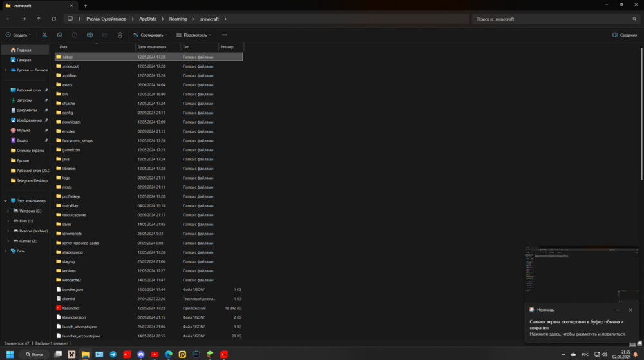This screenshot has width=644, height=360.
Task: Open the Ножницы notification options dots
Action: click(618, 310)
